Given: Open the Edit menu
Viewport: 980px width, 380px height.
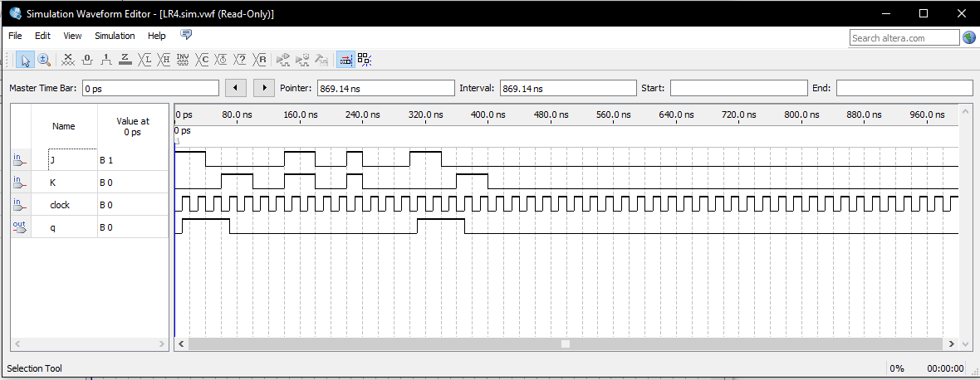Looking at the screenshot, I should click(x=42, y=36).
